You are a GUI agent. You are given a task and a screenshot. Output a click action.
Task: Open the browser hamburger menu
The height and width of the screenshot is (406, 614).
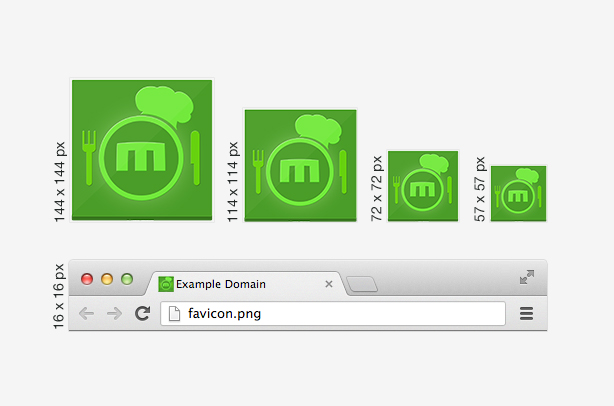(526, 313)
